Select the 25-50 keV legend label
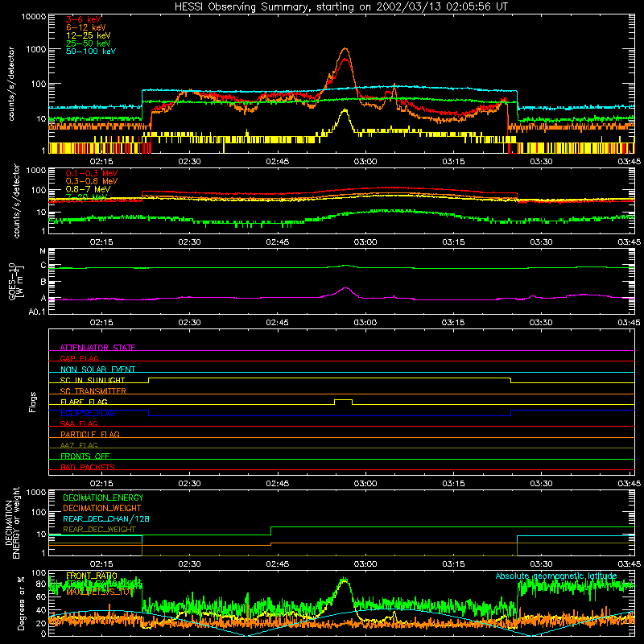The width and height of the screenshot is (644, 644). 89,43
